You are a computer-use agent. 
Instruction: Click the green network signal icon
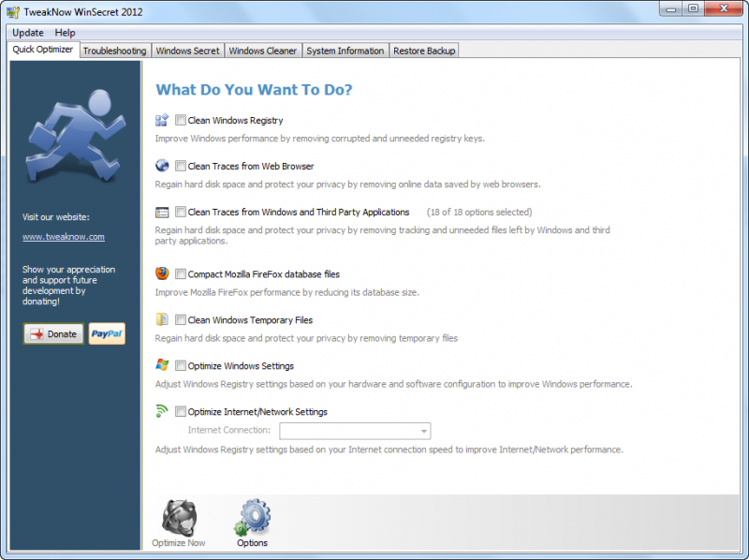point(162,411)
